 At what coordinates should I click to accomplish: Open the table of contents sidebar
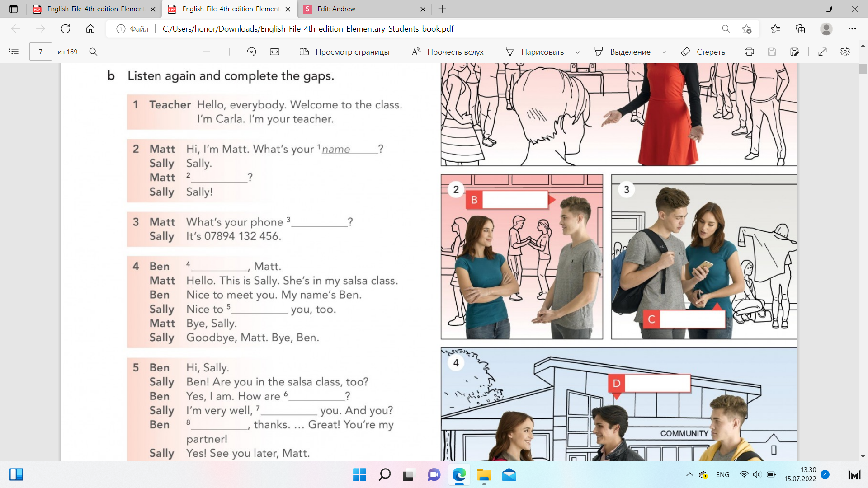(x=14, y=52)
